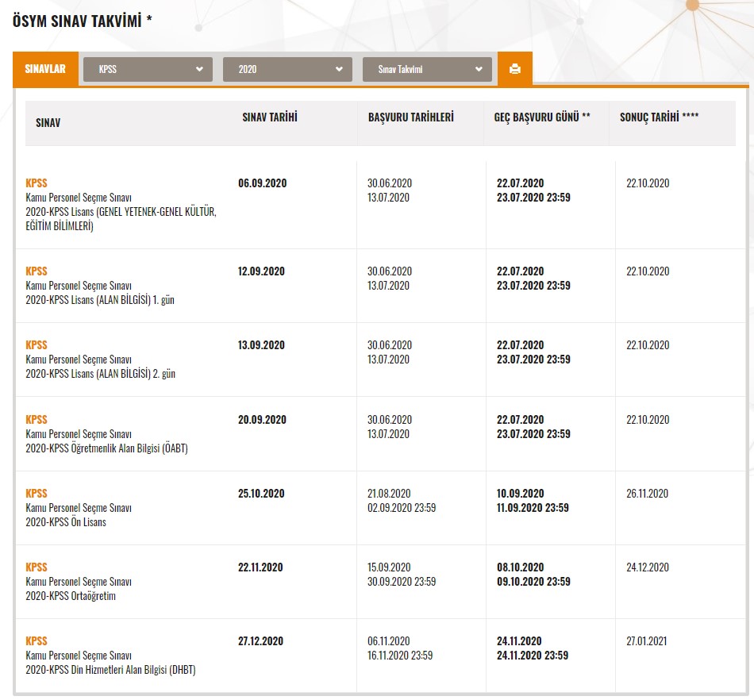Click result date 26.11.2020
The image size is (754, 700).
(x=647, y=494)
